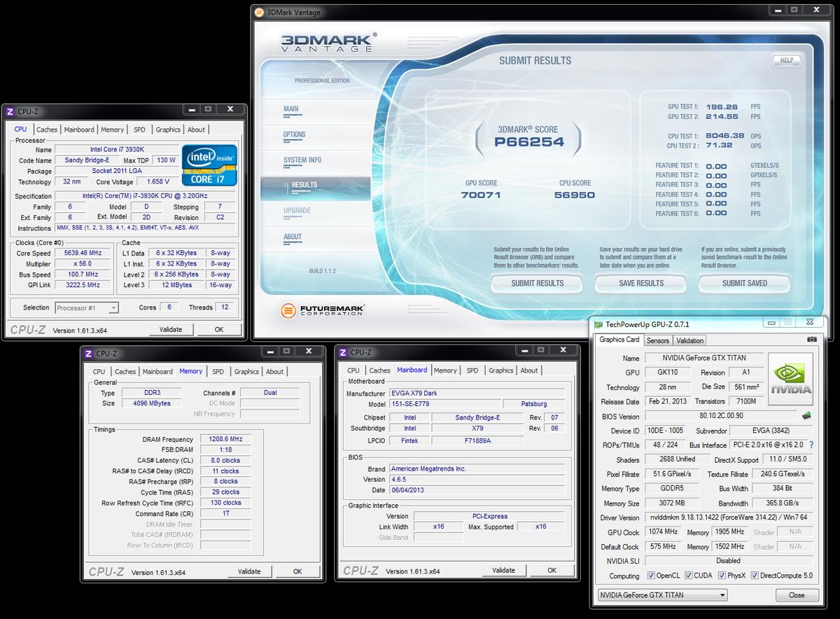Click the Driver Version field in GPU-Z
840x619 pixels.
[730, 518]
